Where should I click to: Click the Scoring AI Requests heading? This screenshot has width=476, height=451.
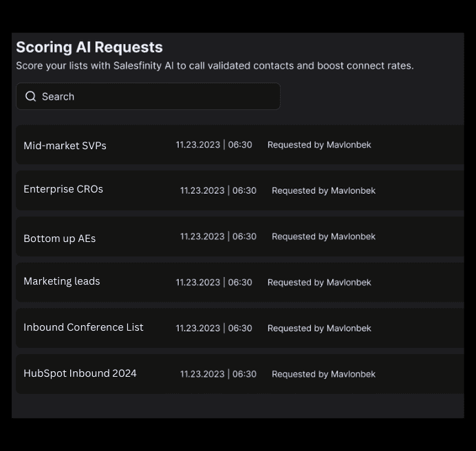[x=89, y=47]
